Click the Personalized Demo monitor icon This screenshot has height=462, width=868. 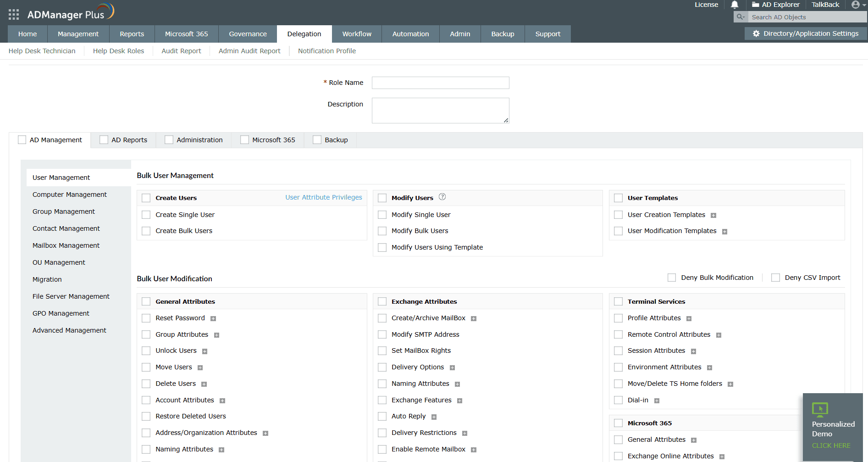pyautogui.click(x=820, y=410)
